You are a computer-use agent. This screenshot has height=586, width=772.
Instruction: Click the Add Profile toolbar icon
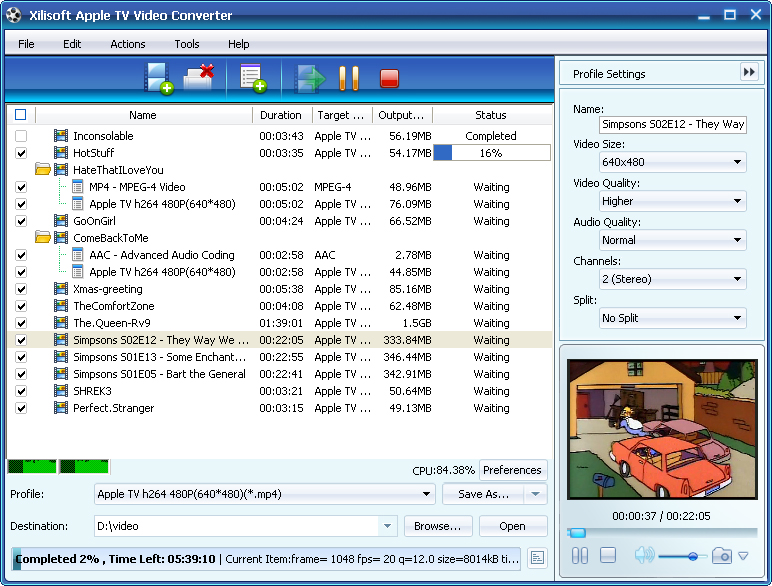[253, 78]
